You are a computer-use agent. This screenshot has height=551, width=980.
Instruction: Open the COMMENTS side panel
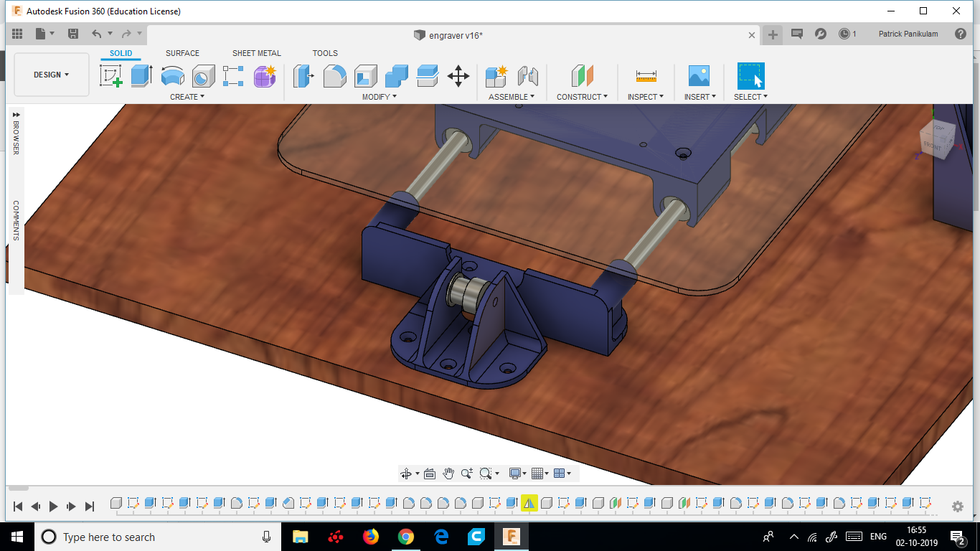coord(15,219)
